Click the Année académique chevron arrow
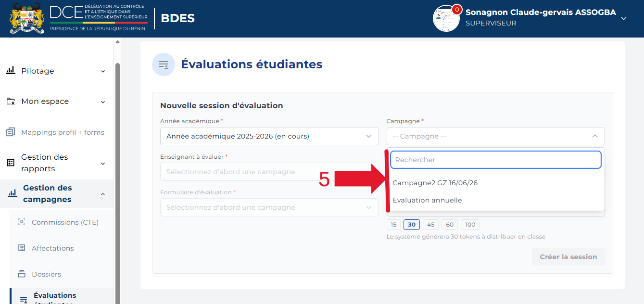 (x=369, y=136)
